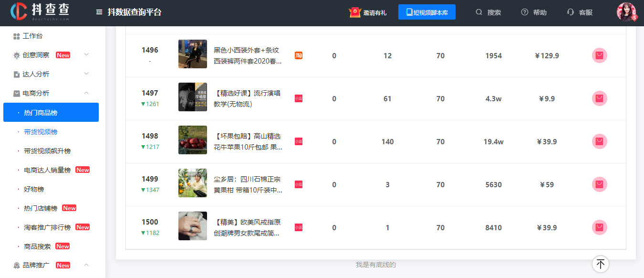Open 电商达人销量榜 menu item
This screenshot has width=644, height=278.
pyautogui.click(x=47, y=170)
